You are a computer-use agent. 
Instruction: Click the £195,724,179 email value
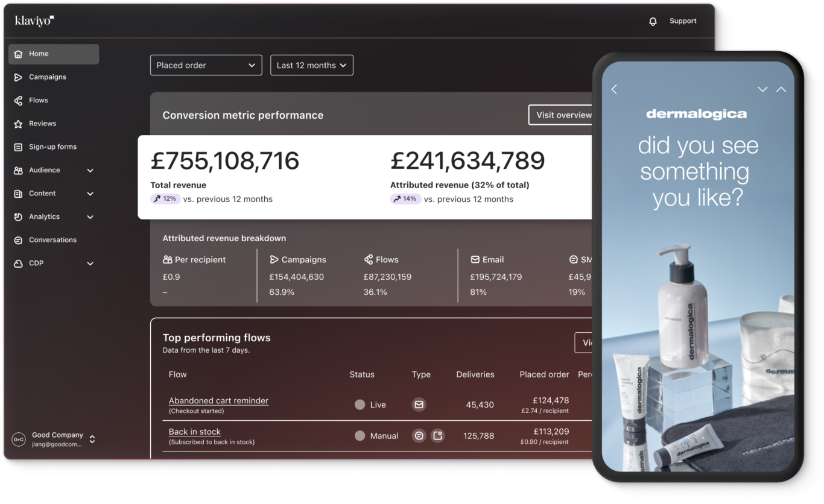click(x=496, y=277)
